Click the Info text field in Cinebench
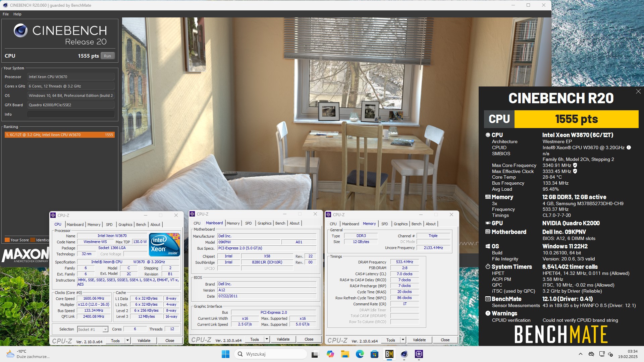This screenshot has height=362, width=644. (x=71, y=114)
